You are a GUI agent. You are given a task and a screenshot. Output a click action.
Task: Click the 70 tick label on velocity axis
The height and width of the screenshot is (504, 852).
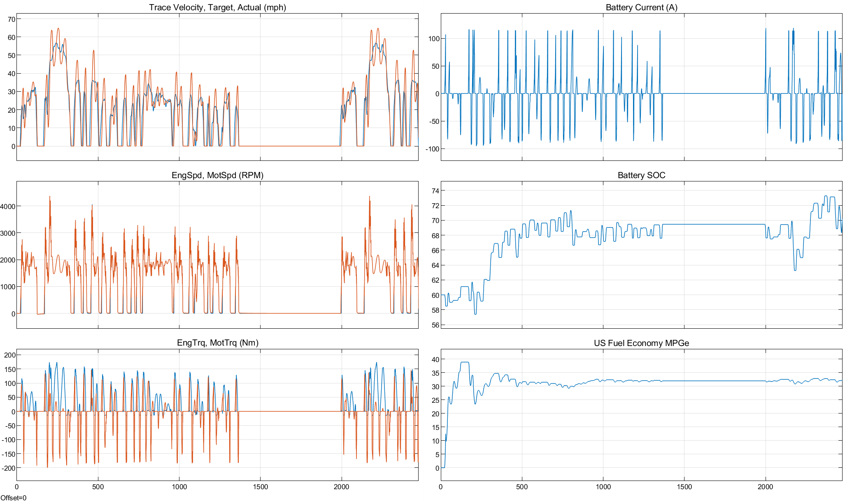[11, 19]
